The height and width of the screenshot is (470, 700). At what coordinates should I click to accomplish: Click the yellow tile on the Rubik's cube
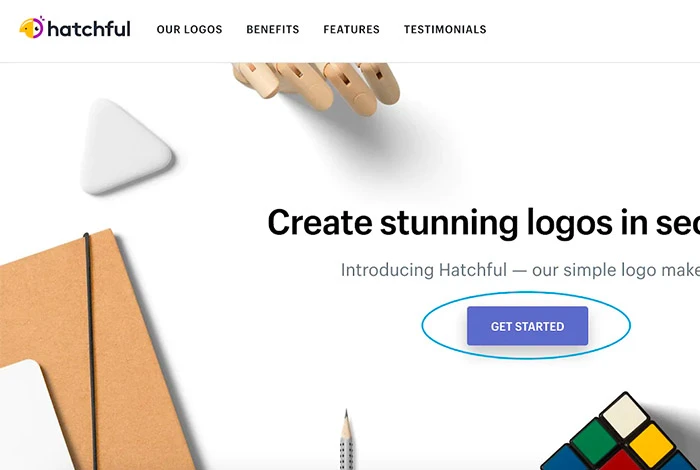[x=651, y=445]
